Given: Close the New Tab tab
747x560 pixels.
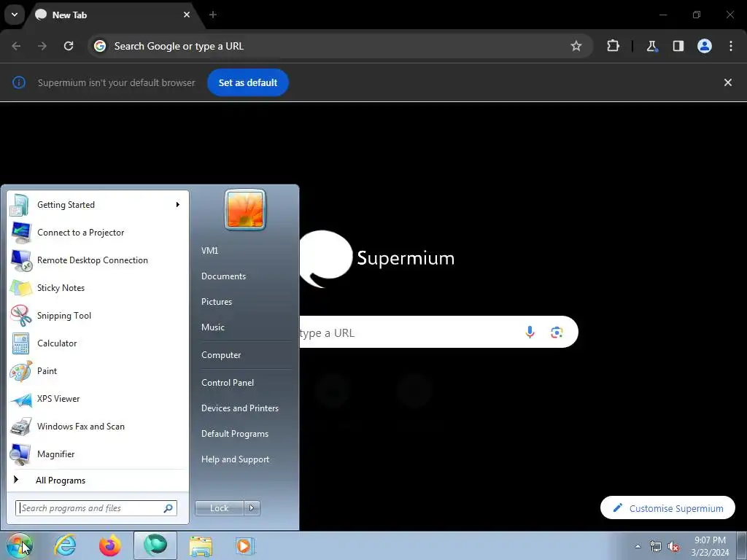Looking at the screenshot, I should (187, 15).
